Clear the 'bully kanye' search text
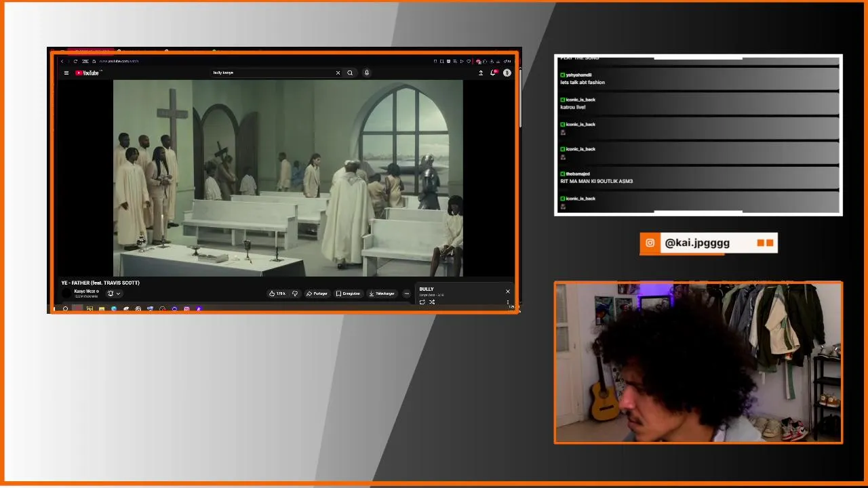868x488 pixels. (x=338, y=73)
